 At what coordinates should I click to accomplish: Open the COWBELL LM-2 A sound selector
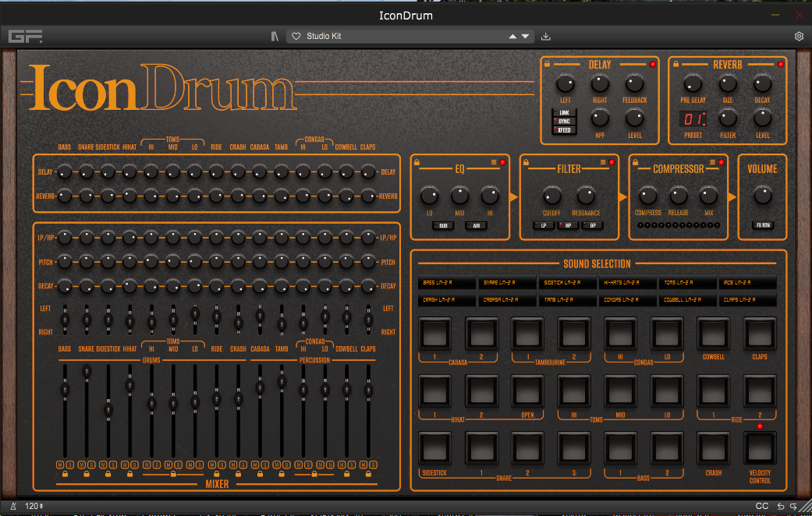pos(687,299)
